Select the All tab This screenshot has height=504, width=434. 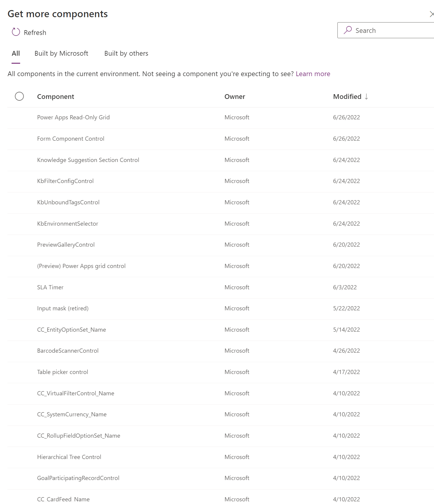pos(16,53)
